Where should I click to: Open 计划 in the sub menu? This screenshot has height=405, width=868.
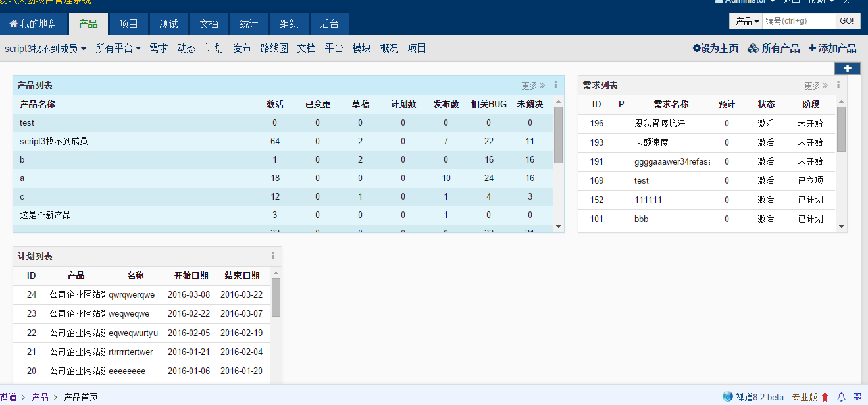click(214, 48)
